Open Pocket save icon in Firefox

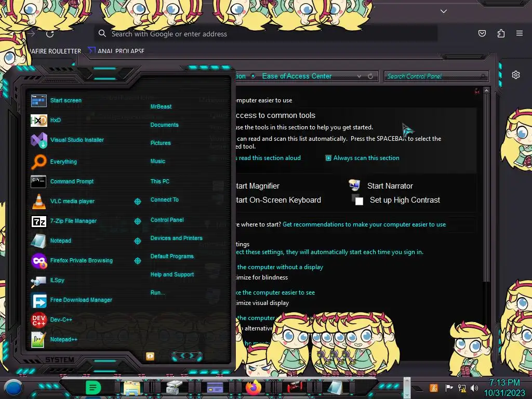(482, 33)
